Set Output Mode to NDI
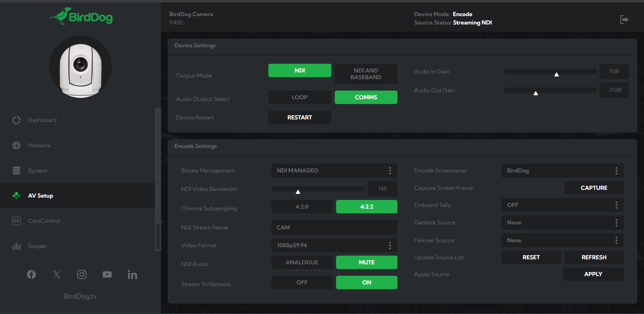Image resolution: width=644 pixels, height=314 pixels. 300,70
